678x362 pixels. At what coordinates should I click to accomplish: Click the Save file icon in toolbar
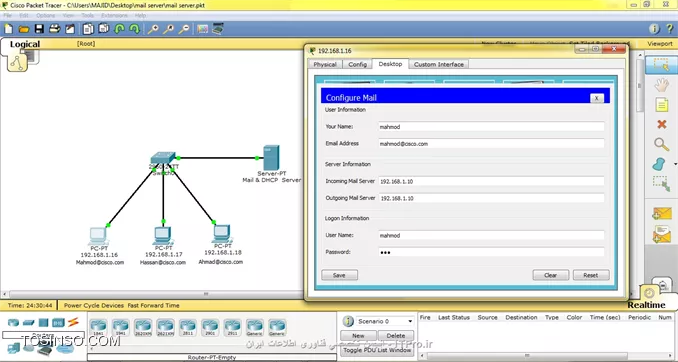(x=39, y=29)
